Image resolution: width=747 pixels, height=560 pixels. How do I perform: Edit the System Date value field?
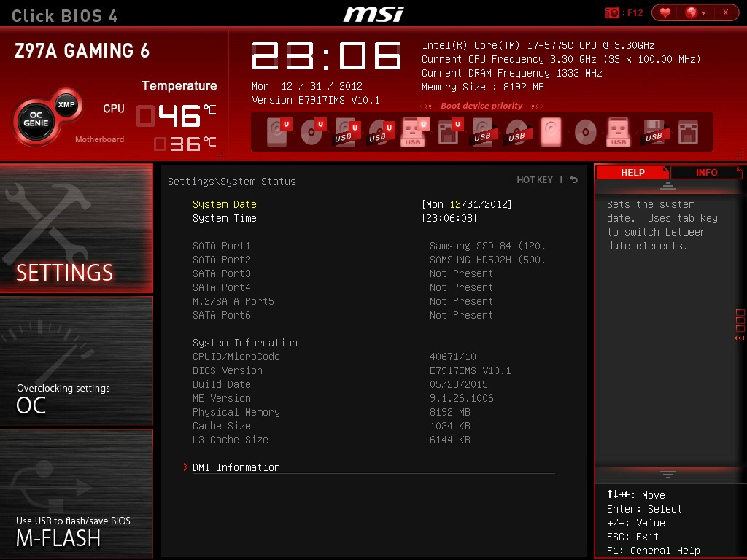coord(467,204)
